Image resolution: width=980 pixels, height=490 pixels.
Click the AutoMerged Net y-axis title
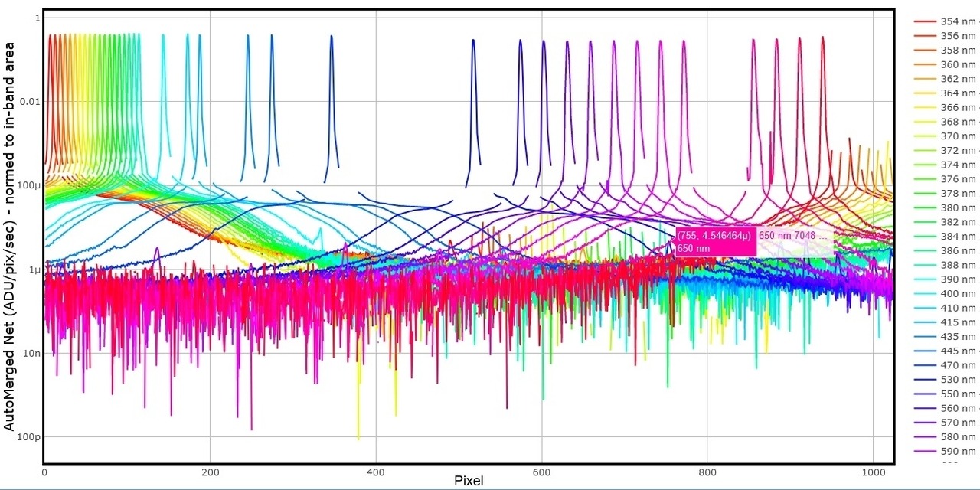pyautogui.click(x=9, y=236)
